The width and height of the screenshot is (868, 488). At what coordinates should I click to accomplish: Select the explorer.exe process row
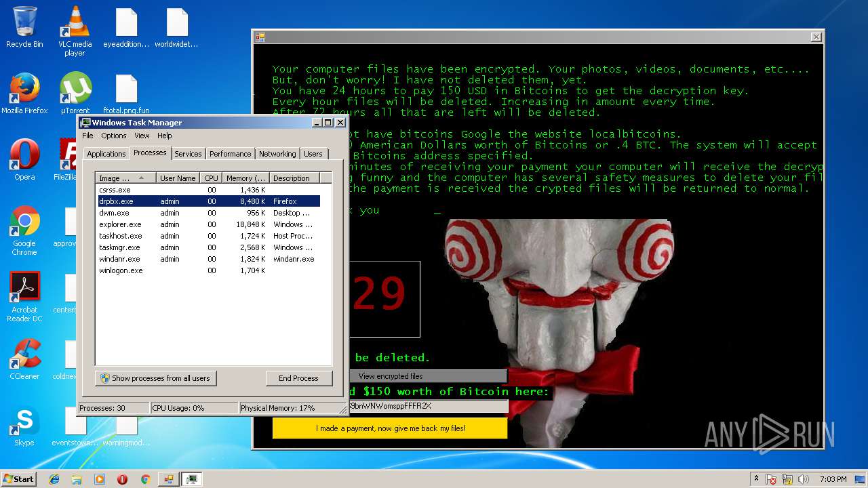pyautogui.click(x=208, y=224)
